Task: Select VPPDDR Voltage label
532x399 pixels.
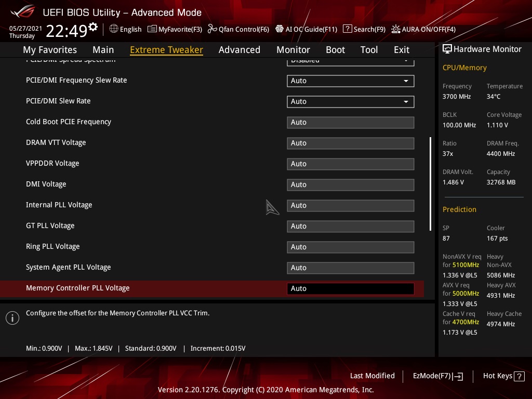Action: point(52,163)
